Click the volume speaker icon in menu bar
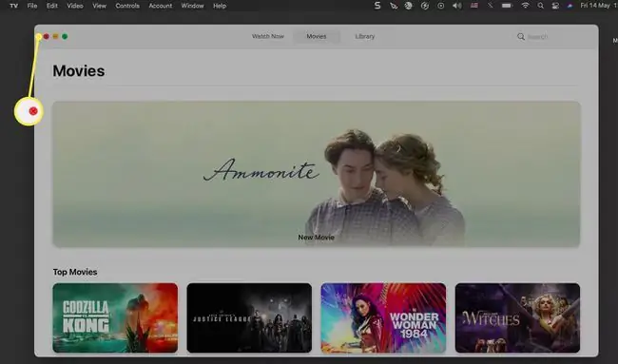618x364 pixels. tap(457, 6)
